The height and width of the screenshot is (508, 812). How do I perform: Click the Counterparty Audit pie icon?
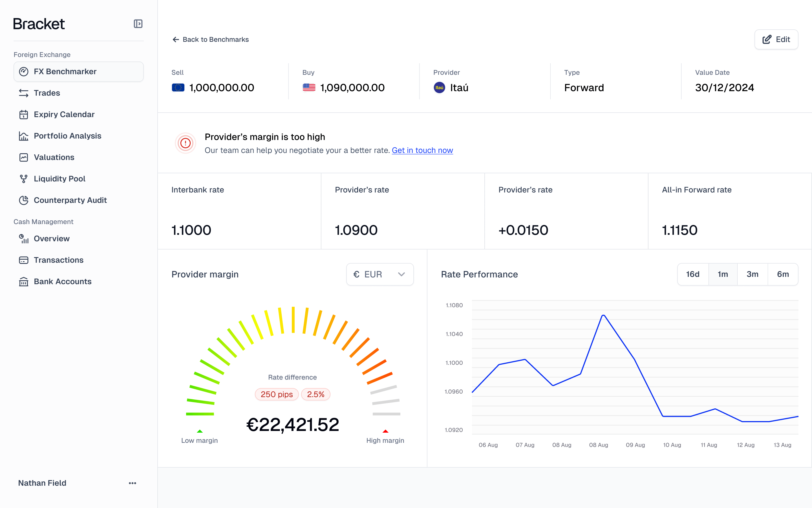coord(23,200)
